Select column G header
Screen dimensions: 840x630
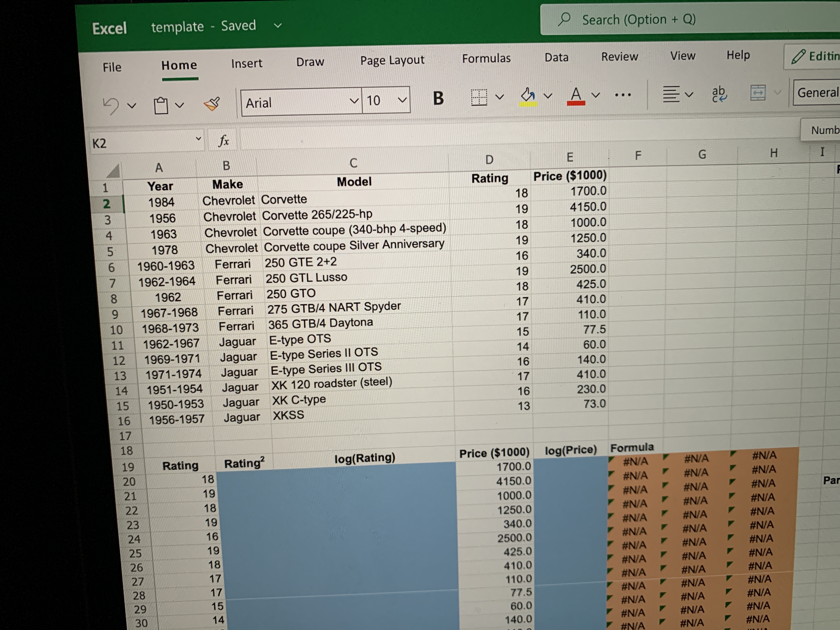click(702, 155)
